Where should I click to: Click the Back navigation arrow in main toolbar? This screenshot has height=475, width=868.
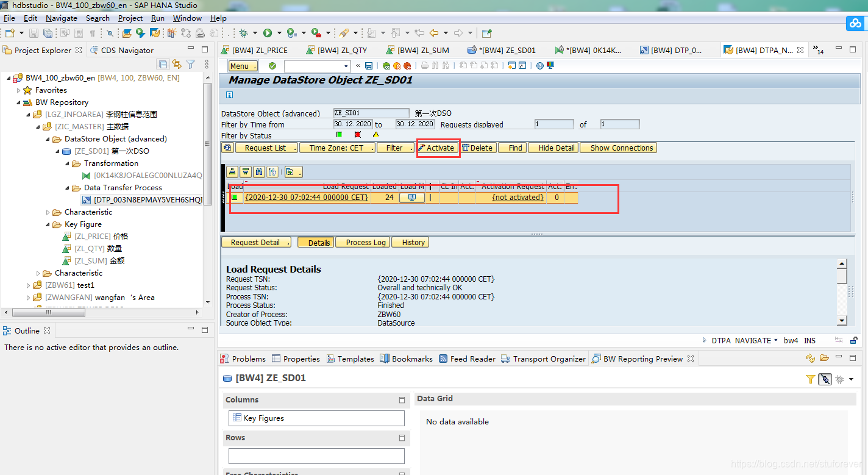point(434,33)
